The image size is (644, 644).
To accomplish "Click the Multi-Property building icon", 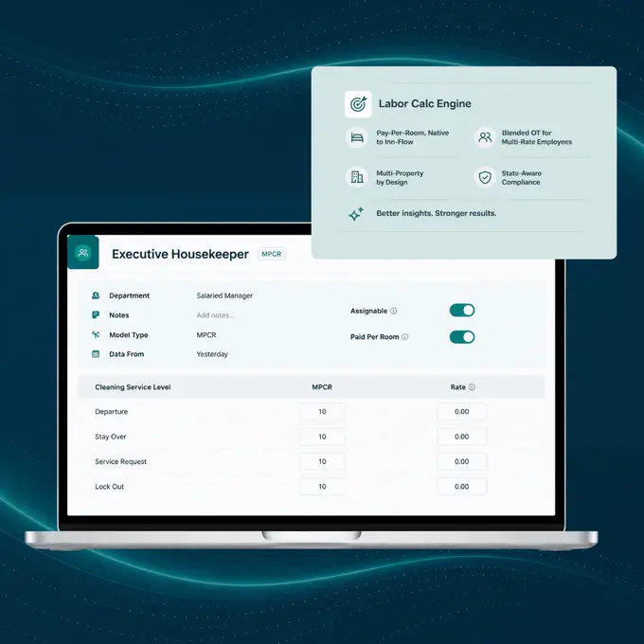I will pyautogui.click(x=357, y=177).
